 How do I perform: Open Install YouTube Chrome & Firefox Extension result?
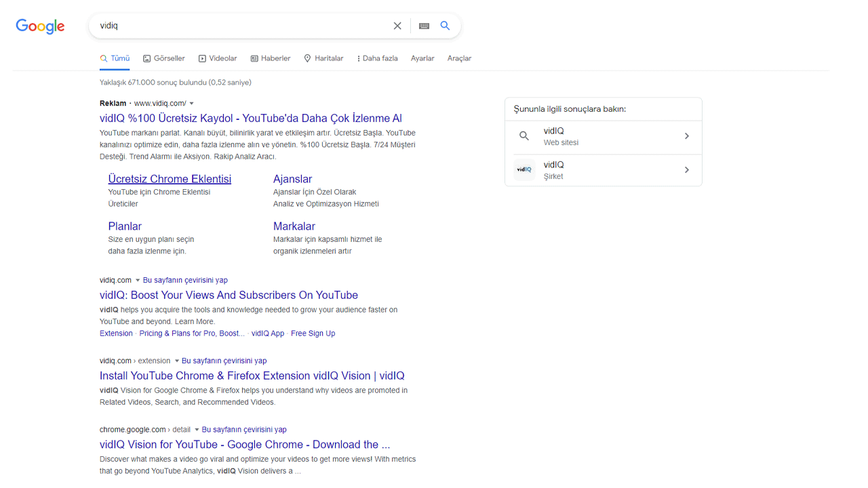tap(252, 375)
